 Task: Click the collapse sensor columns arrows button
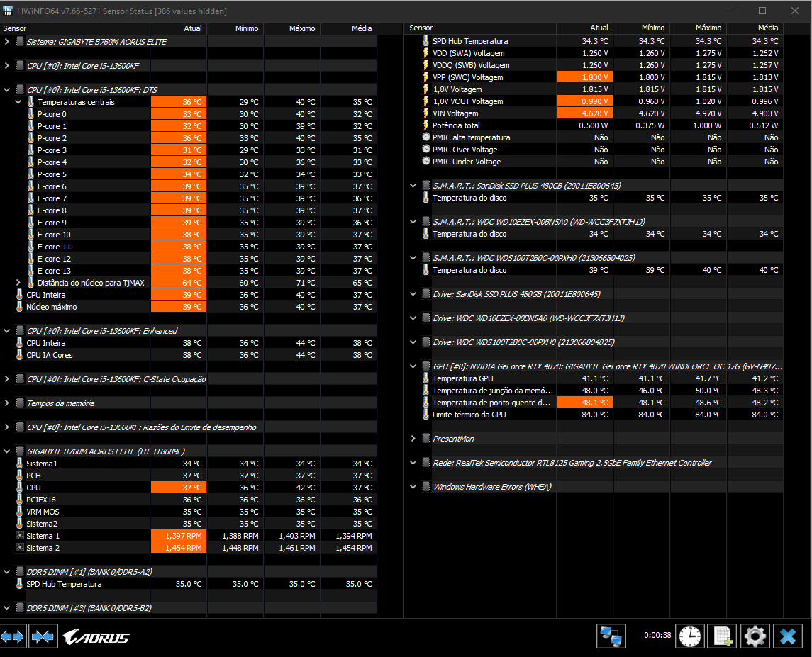tap(43, 636)
